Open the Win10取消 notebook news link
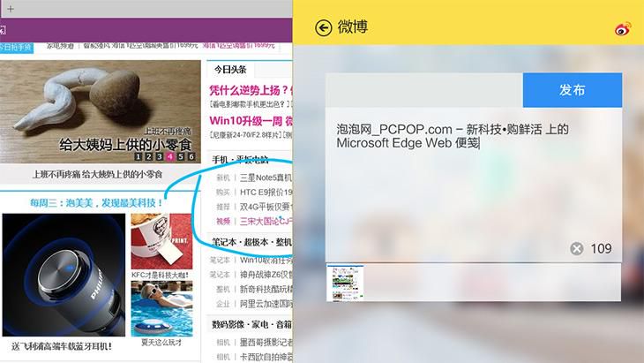This screenshot has height=363, width=644. tap(266, 261)
